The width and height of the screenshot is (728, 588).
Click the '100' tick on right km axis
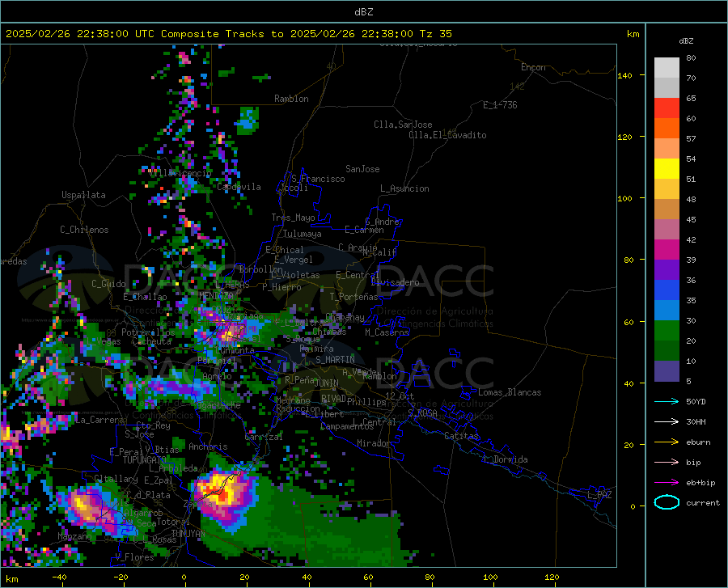pyautogui.click(x=624, y=198)
